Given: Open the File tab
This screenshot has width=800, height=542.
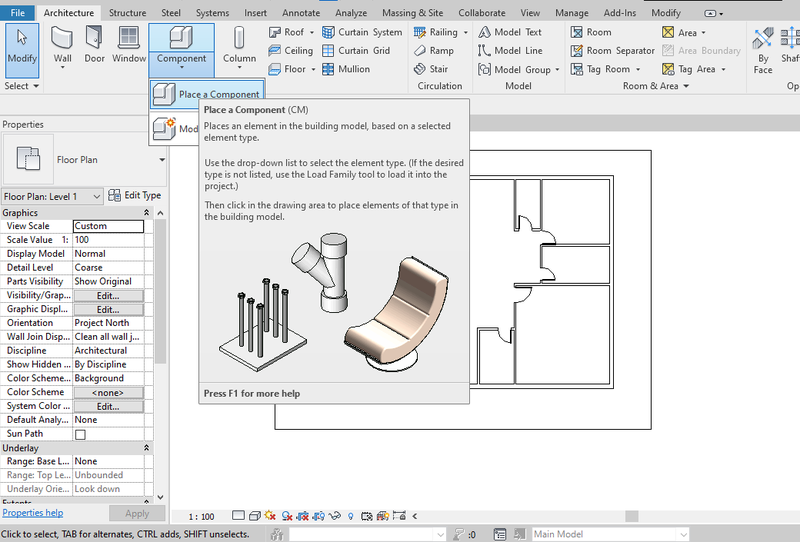Looking at the screenshot, I should tap(17, 13).
